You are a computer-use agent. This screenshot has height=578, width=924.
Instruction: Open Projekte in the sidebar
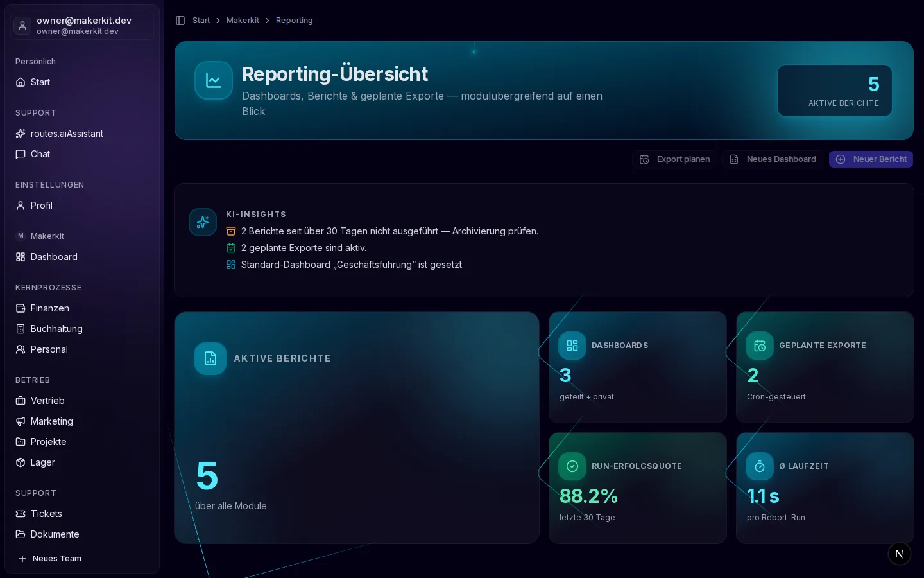tap(82, 442)
